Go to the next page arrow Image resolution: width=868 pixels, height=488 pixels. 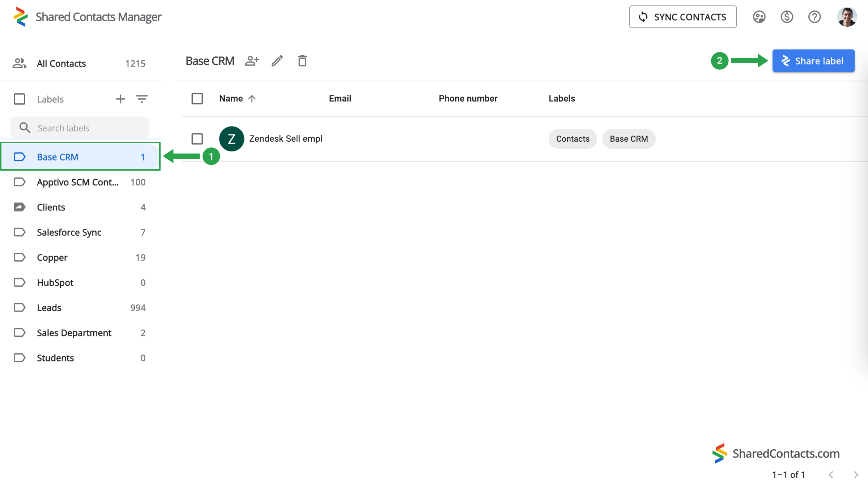[x=856, y=475]
